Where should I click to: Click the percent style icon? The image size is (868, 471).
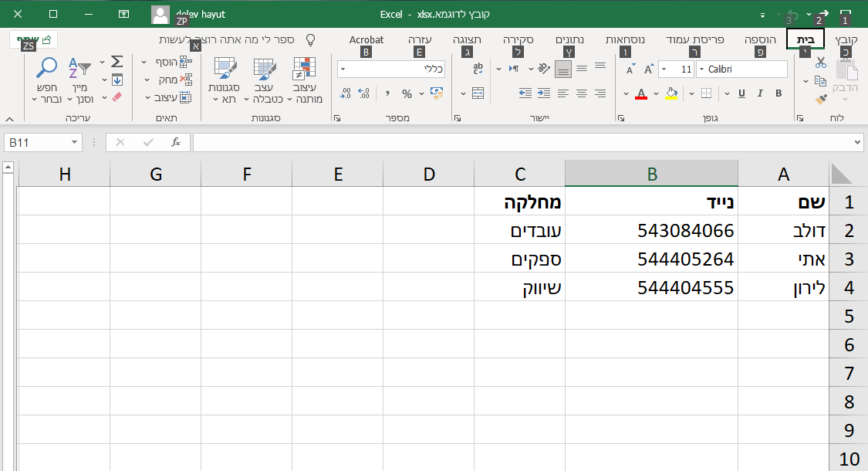coord(407,93)
